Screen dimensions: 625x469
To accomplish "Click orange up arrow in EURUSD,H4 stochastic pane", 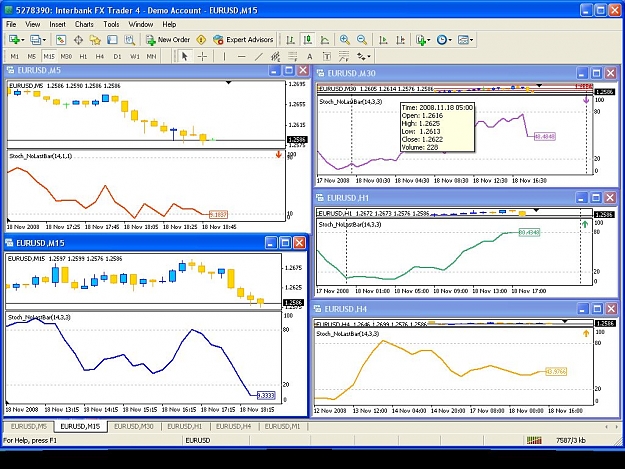I will click(586, 334).
